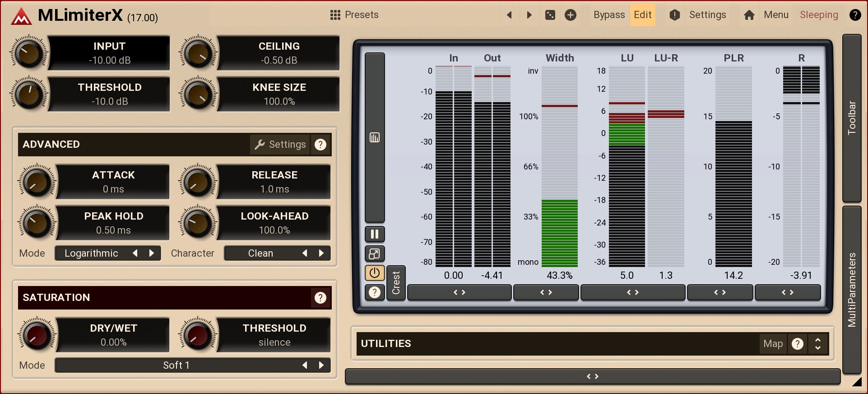Open the Logarithmic mode dropdown
The width and height of the screenshot is (868, 394).
click(92, 253)
